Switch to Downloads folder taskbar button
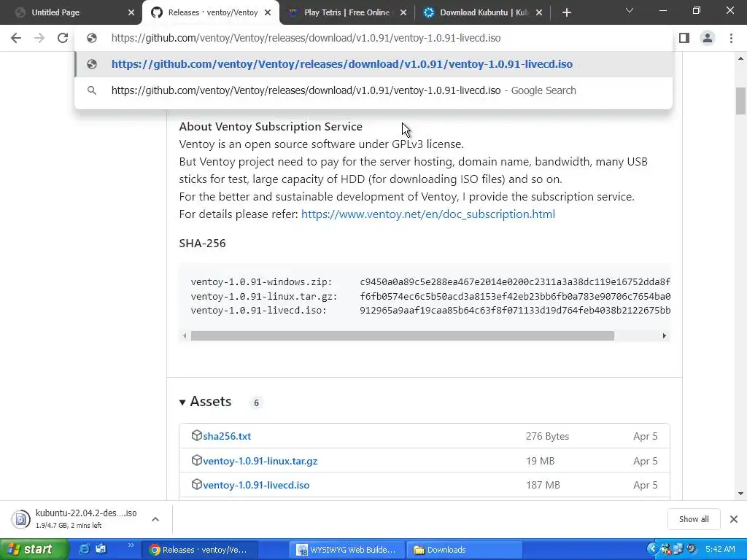The height and width of the screenshot is (560, 747). pyautogui.click(x=465, y=550)
